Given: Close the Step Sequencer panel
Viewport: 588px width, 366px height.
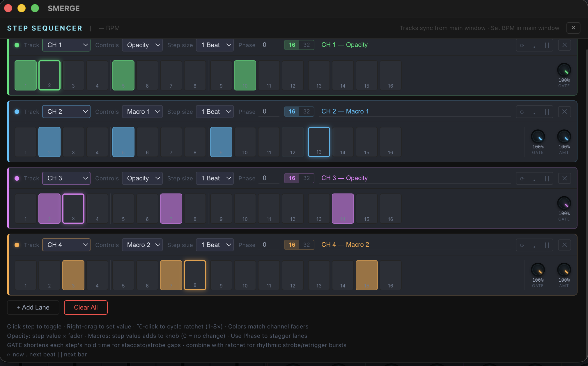Looking at the screenshot, I should click(573, 28).
